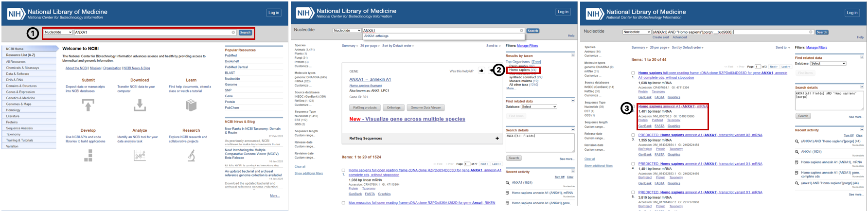Open the Nucleotide database dropdown in right page

click(637, 32)
